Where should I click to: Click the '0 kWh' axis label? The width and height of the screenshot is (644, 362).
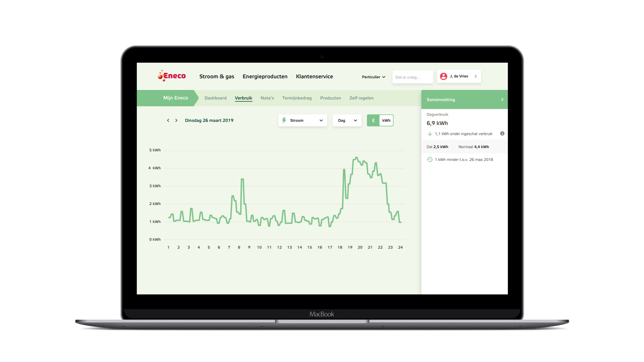(x=155, y=239)
